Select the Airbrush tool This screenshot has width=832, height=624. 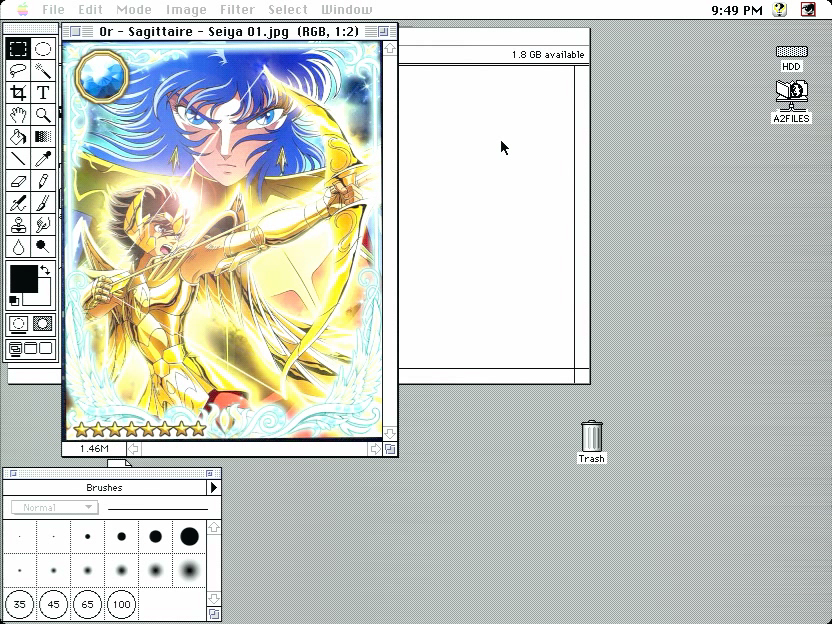(18, 203)
